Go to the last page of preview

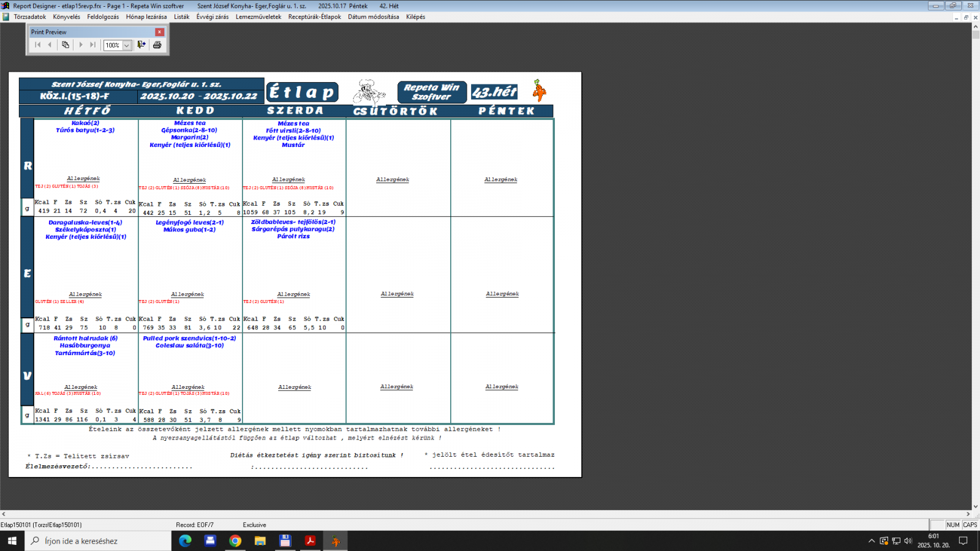point(92,45)
